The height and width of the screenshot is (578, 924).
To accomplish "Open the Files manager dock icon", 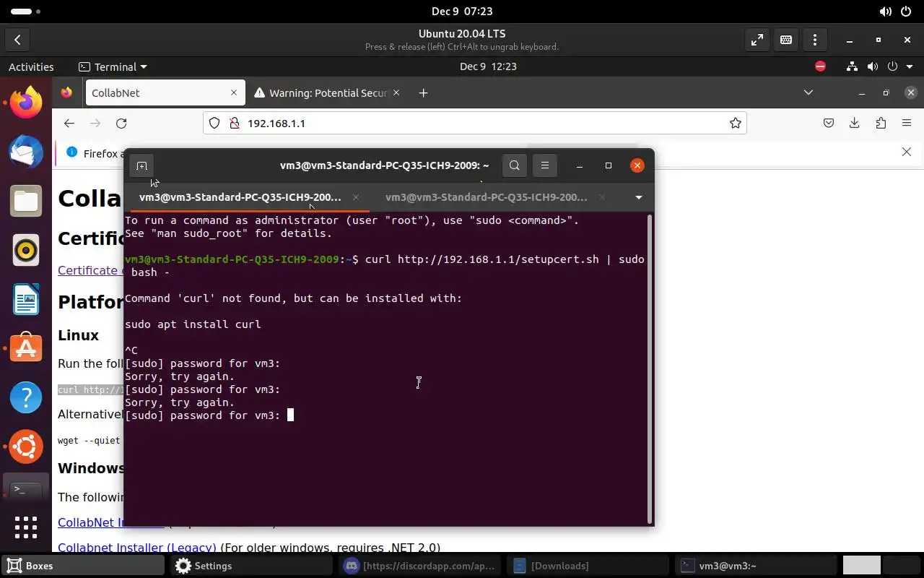I will pos(26,200).
